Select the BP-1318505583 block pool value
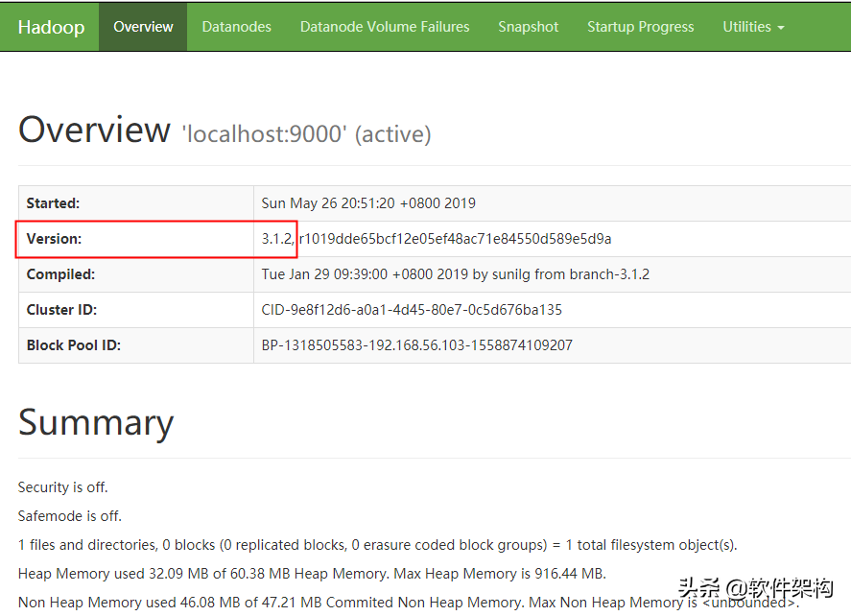The height and width of the screenshot is (616, 851). [x=416, y=345]
